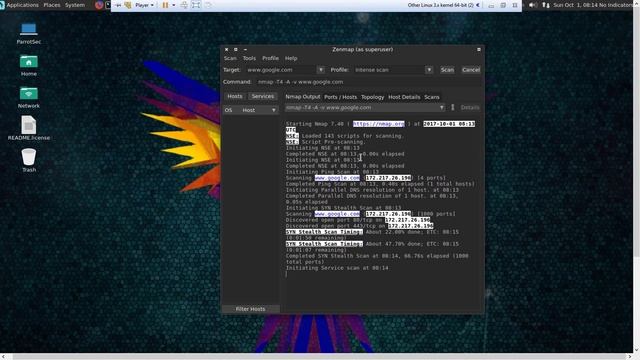Click the horizontal scrollbar at bottom

click(x=316, y=357)
